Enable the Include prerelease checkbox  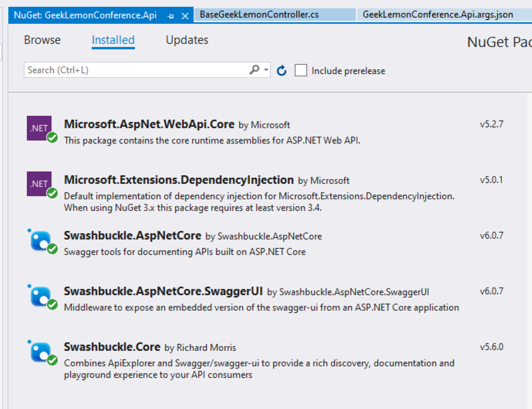click(x=300, y=71)
